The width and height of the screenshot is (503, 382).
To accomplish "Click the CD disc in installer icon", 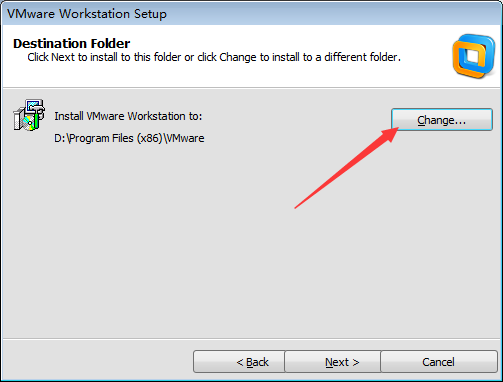I will pos(30,122).
